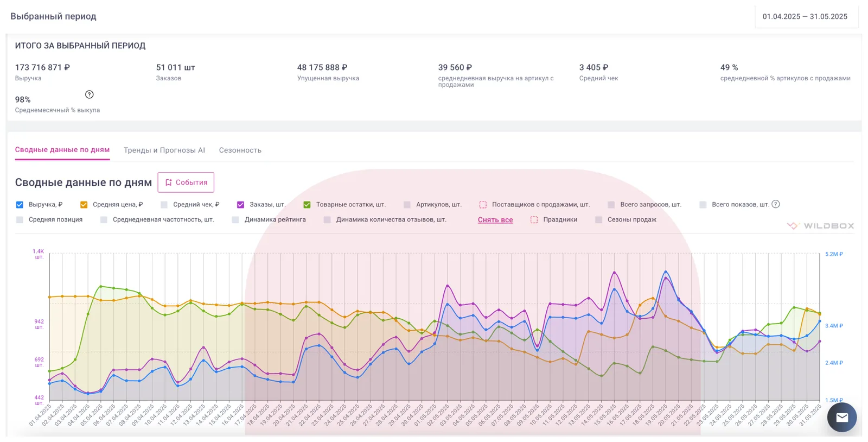This screenshot has width=868, height=442.
Task: Click the 39 560 ₽ value
Action: (455, 67)
